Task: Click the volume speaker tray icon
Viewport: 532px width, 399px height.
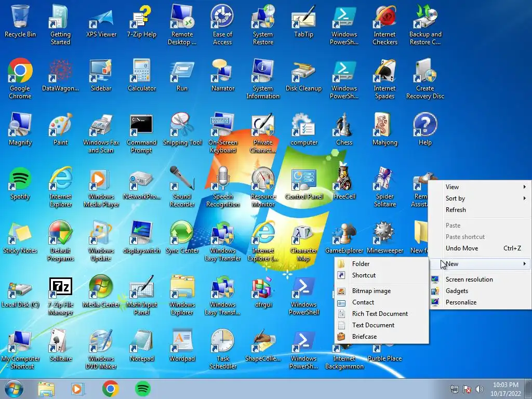Action: pos(480,389)
